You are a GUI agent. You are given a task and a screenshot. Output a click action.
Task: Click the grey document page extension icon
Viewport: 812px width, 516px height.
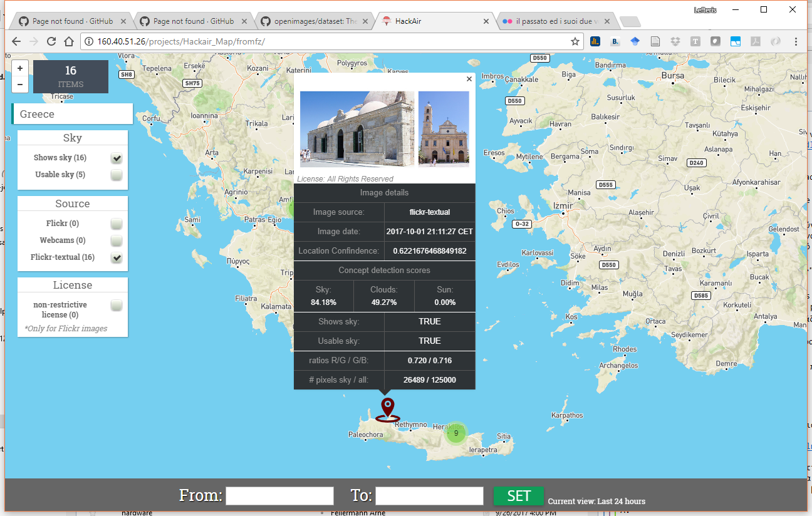pos(655,41)
